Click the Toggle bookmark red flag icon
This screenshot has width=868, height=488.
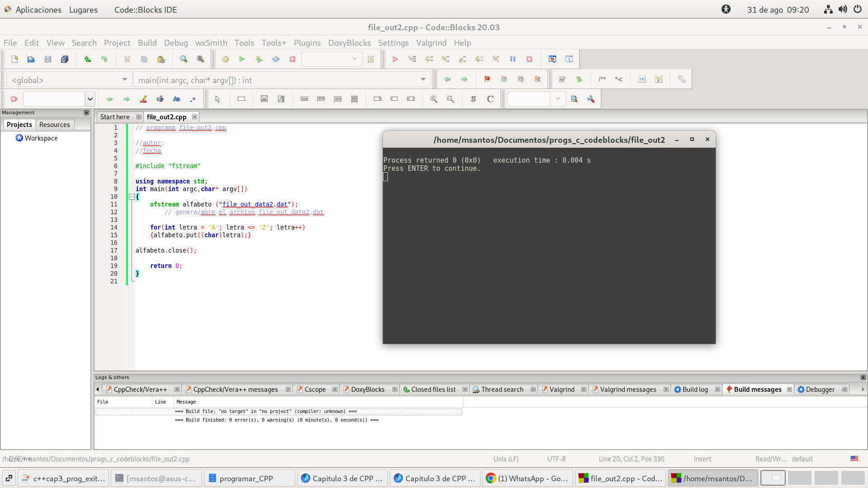coord(487,79)
